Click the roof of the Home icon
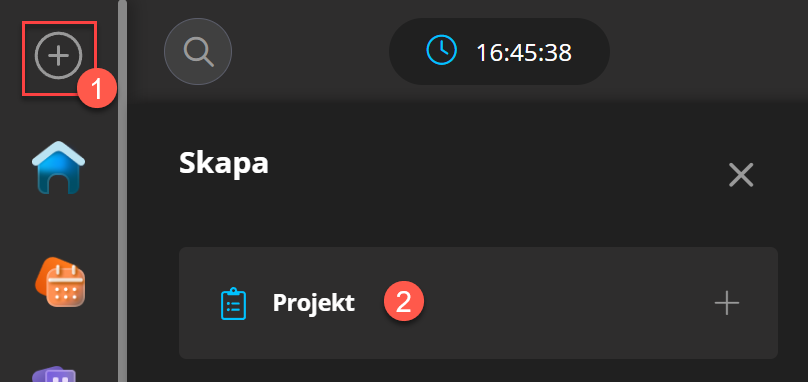This screenshot has height=382, width=808. (x=59, y=153)
